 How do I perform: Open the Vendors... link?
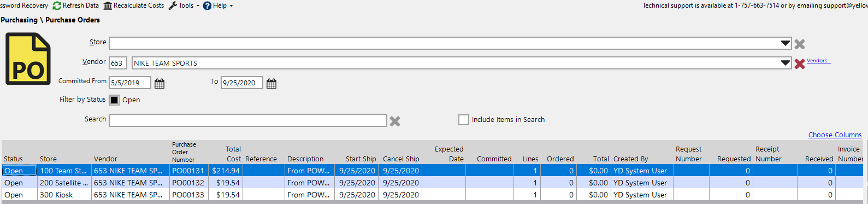(x=818, y=61)
